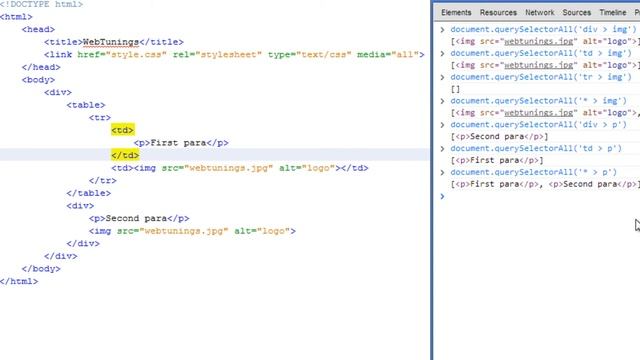
Task: Go to the Sources tab
Action: (576, 13)
